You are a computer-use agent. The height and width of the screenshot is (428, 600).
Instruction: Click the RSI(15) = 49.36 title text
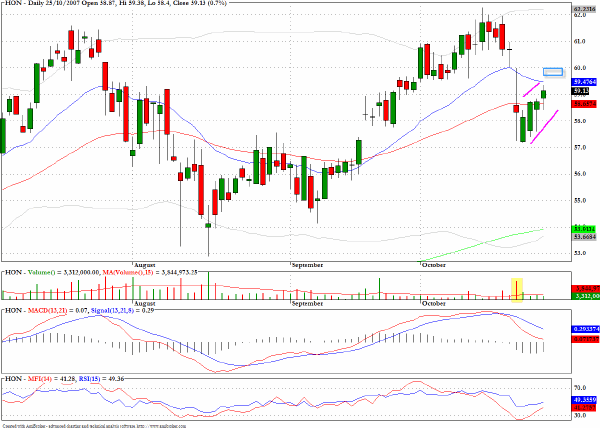[x=101, y=379]
